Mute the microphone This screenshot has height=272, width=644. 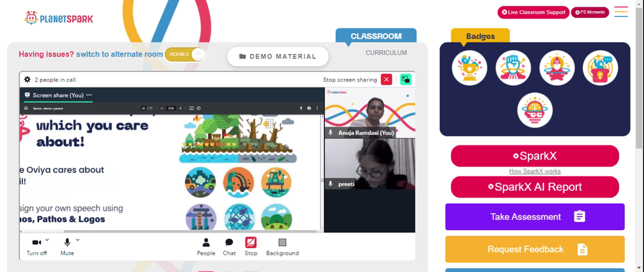(67, 248)
